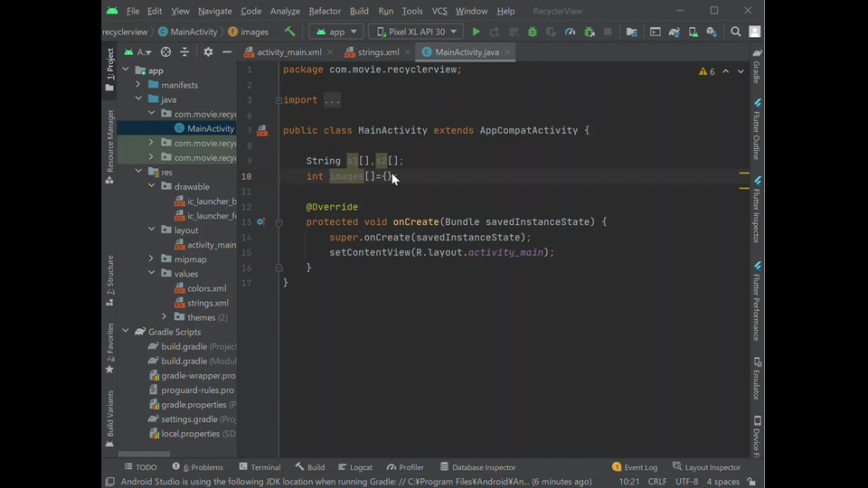Viewport: 868px width, 488px height.
Task: Click the Make Project hammer icon
Action: coord(289,32)
